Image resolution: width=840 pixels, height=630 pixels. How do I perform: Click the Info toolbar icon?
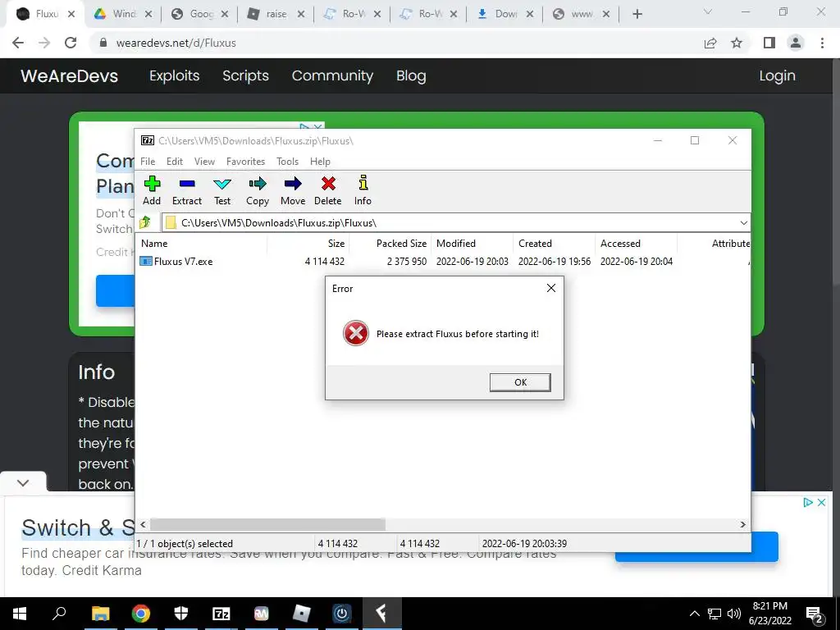pyautogui.click(x=363, y=190)
